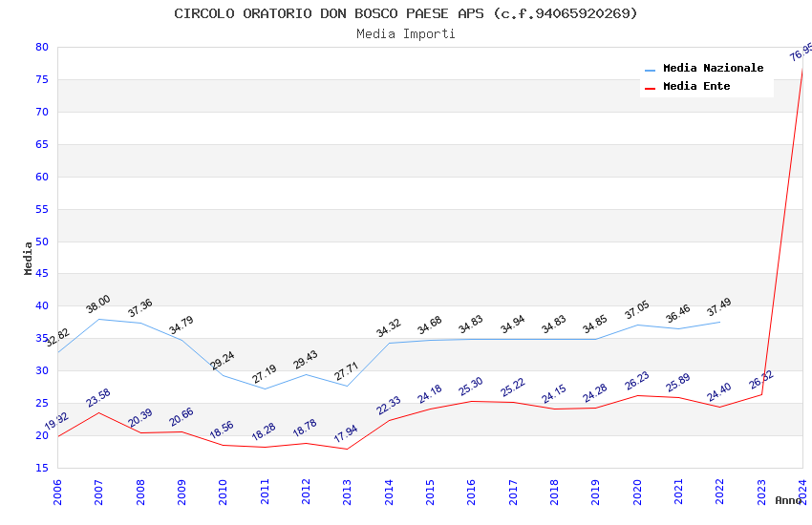This screenshot has width=812, height=525.
Task: Click the 27.19 national value for 2011
Action: coord(264,374)
